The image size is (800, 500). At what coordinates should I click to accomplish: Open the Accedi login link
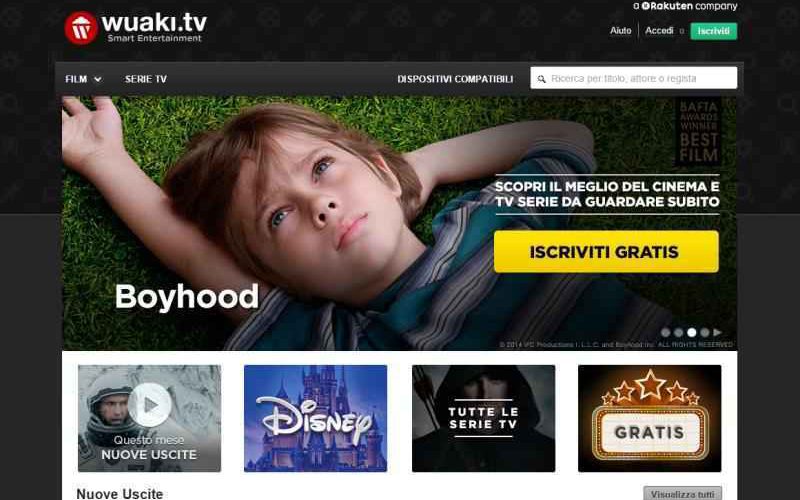(x=659, y=31)
